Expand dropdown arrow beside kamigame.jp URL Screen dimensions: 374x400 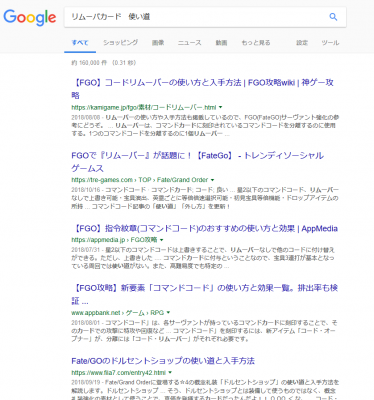[220, 107]
